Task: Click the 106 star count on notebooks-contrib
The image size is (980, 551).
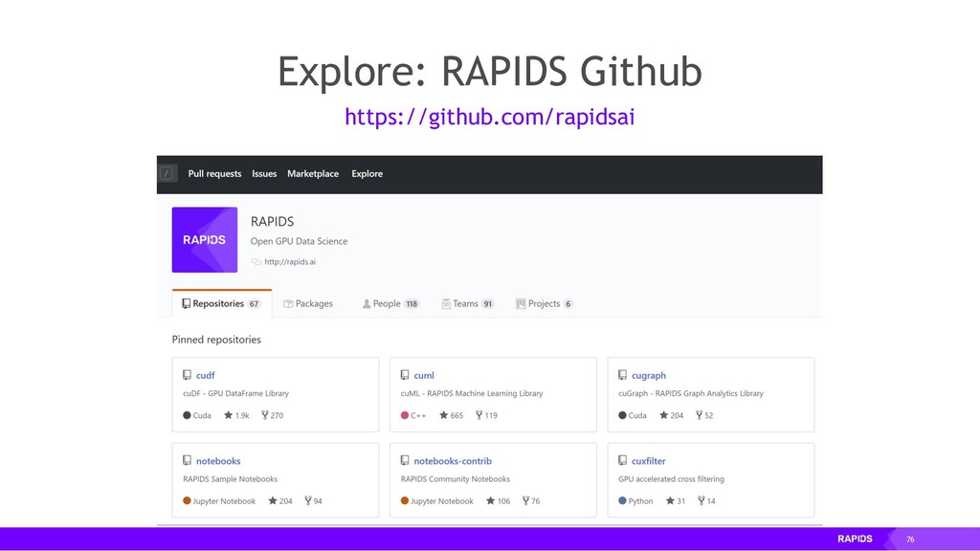Action: point(503,501)
